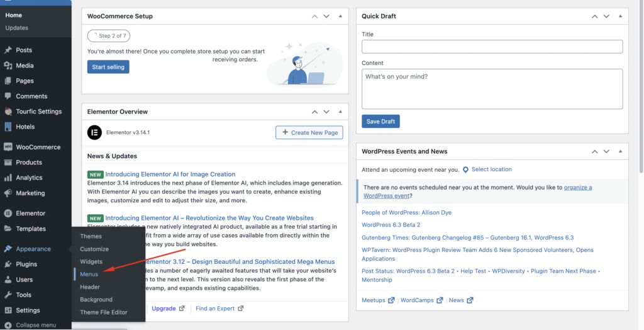This screenshot has height=330, width=644.
Task: Open Menus under Appearance submenu
Action: [89, 274]
